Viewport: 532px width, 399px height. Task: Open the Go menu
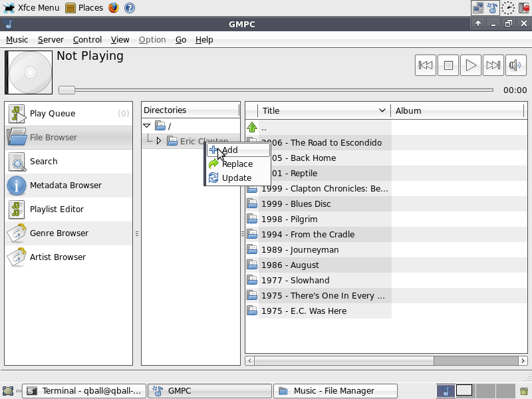pos(181,40)
